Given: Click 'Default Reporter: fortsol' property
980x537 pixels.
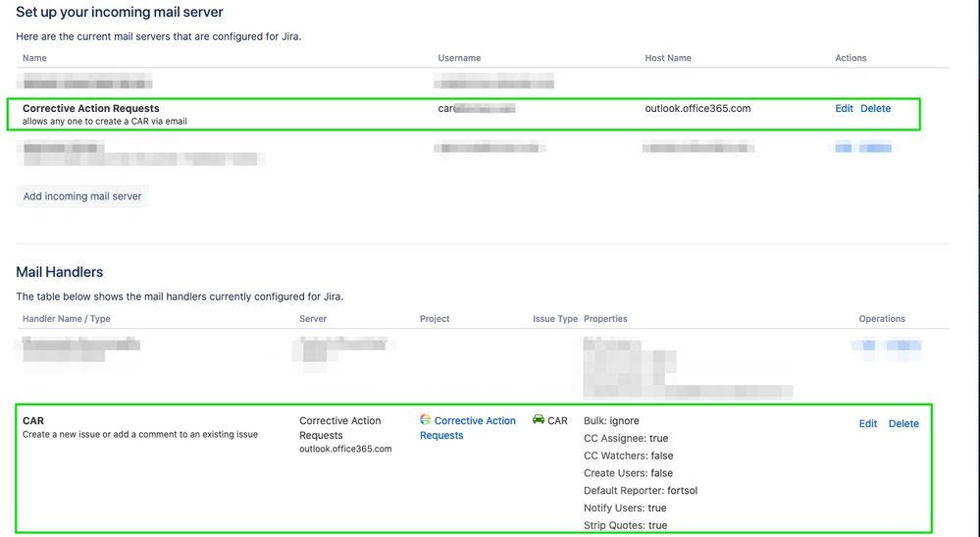Looking at the screenshot, I should [x=641, y=491].
